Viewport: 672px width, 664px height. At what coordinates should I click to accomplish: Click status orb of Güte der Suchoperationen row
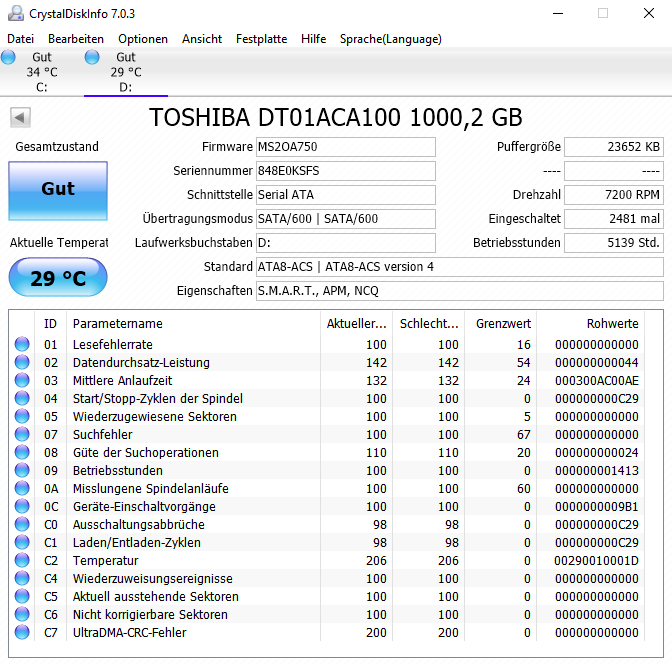[x=22, y=452]
